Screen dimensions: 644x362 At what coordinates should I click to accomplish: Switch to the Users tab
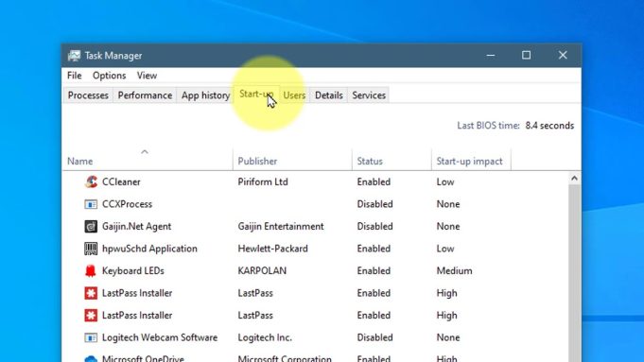(x=294, y=95)
